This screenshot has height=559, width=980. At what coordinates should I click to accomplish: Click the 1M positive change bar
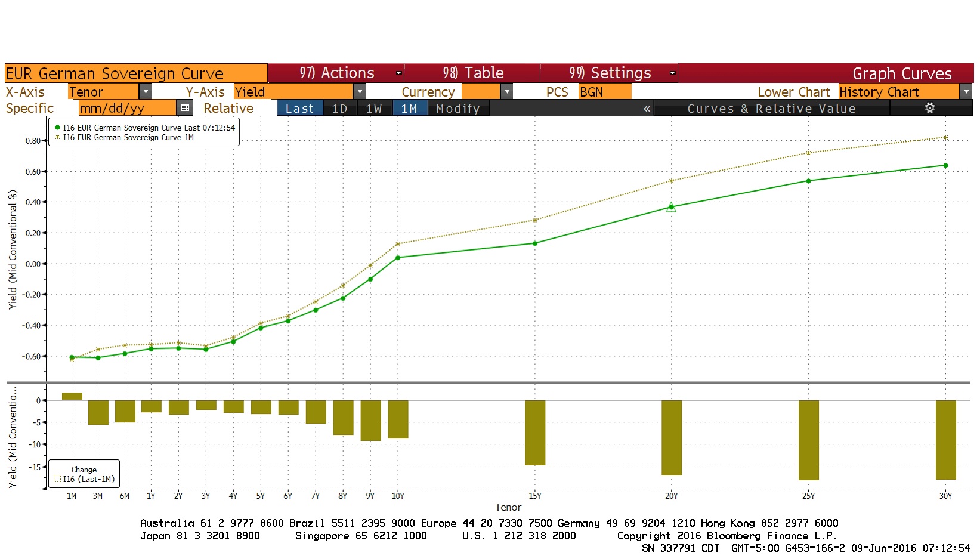pos(72,396)
